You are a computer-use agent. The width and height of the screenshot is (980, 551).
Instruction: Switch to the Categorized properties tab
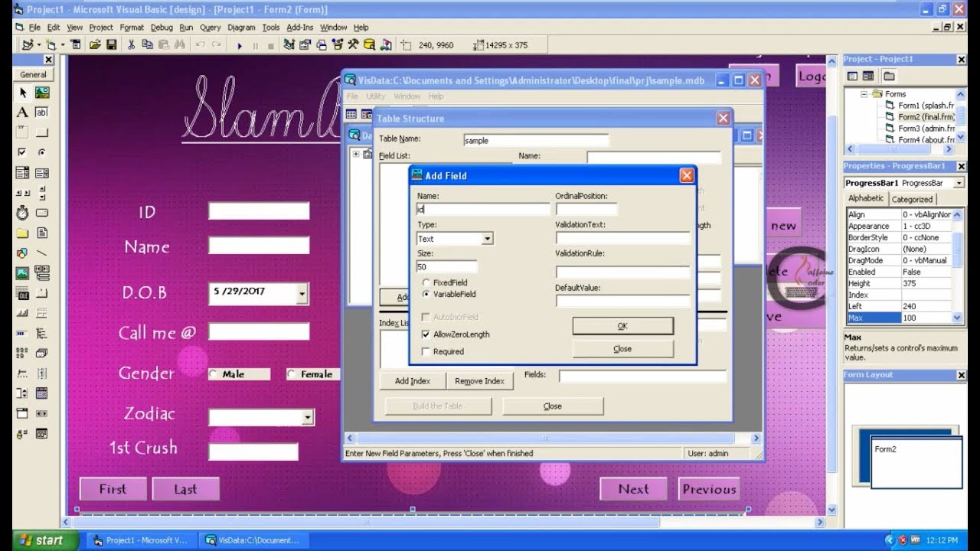(x=912, y=199)
